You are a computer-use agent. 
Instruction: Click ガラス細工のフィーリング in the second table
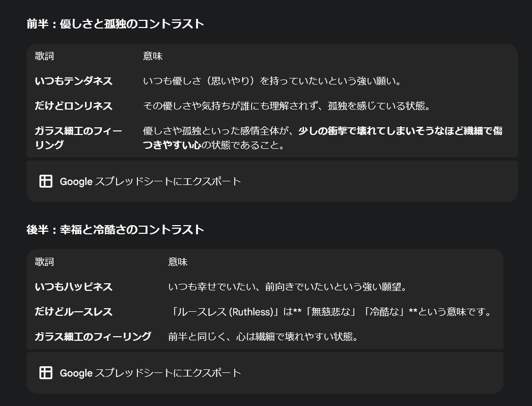(x=93, y=336)
